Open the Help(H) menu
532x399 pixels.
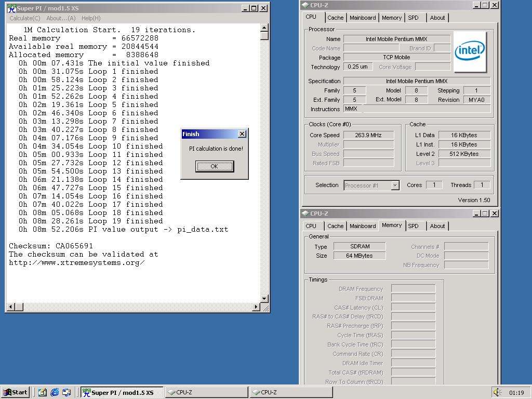click(x=91, y=18)
